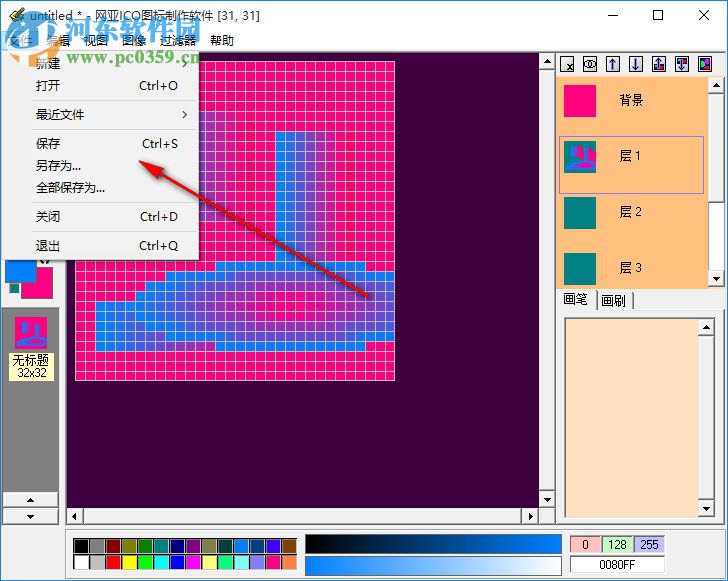Click the brush panel scroll-down arrow
This screenshot has width=728, height=581.
[x=706, y=509]
